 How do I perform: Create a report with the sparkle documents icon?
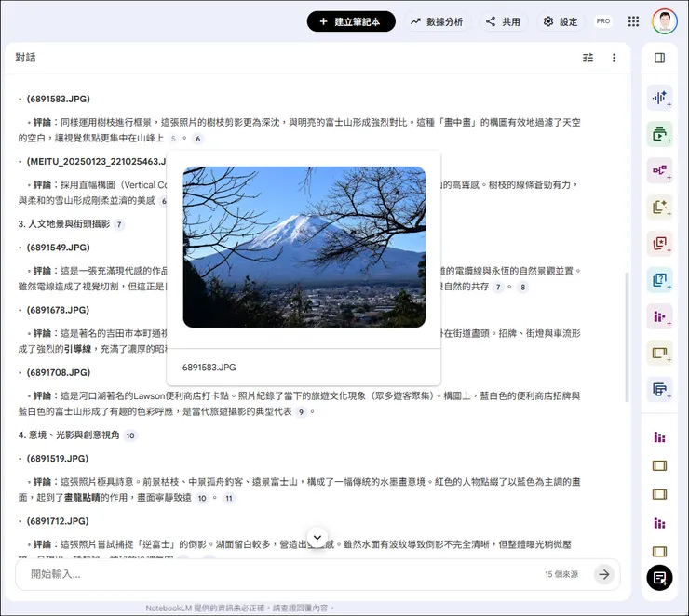tap(659, 207)
